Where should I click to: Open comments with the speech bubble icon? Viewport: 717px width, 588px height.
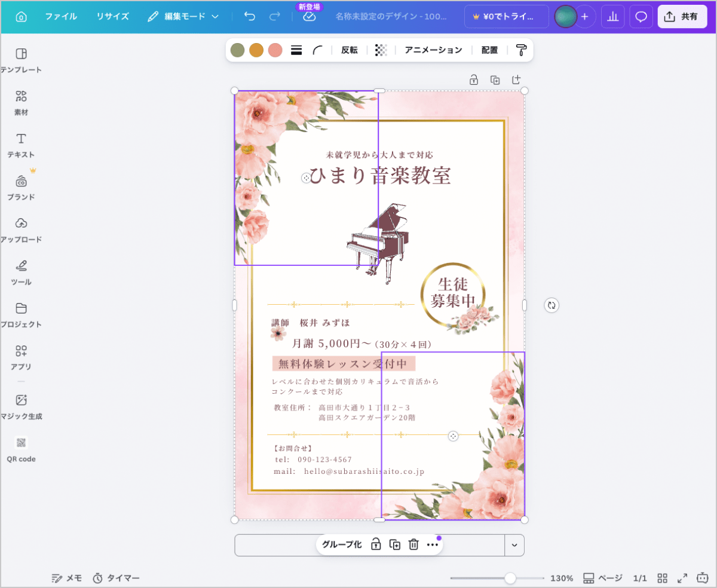pos(640,16)
